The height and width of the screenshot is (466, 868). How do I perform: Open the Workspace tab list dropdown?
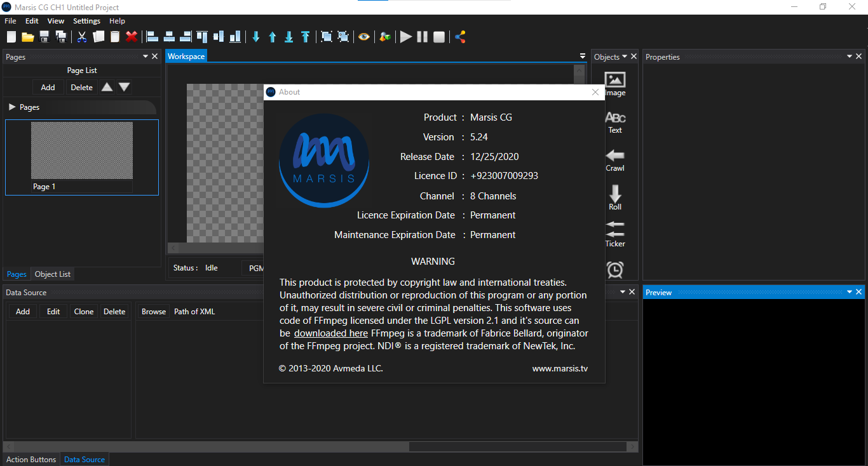(x=583, y=57)
